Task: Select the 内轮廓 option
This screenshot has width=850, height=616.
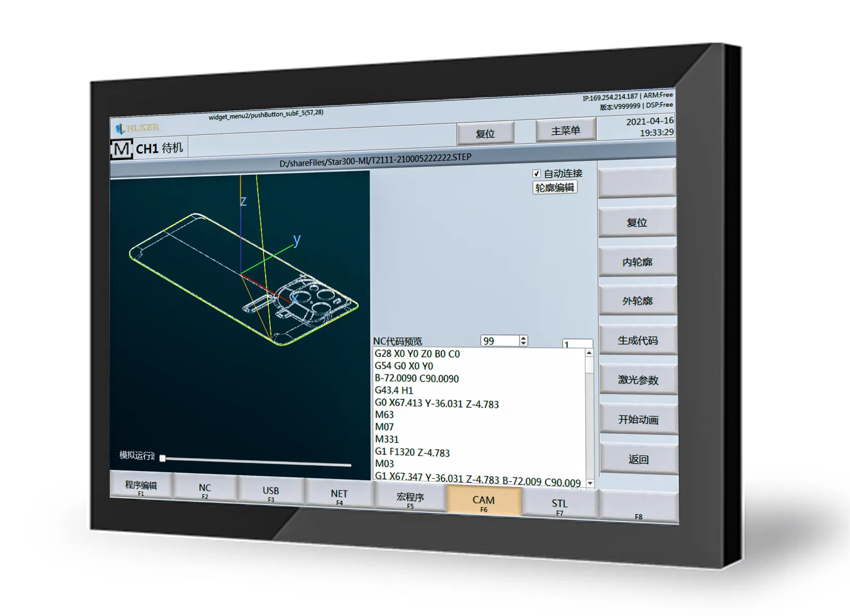Action: (637, 262)
